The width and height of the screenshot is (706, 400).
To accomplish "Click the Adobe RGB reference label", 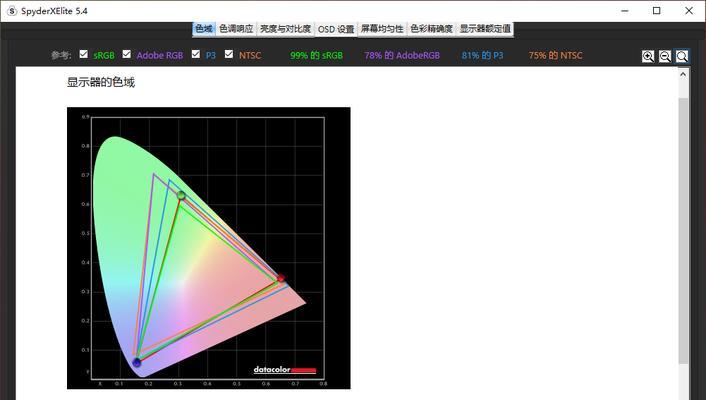I will [x=160, y=55].
